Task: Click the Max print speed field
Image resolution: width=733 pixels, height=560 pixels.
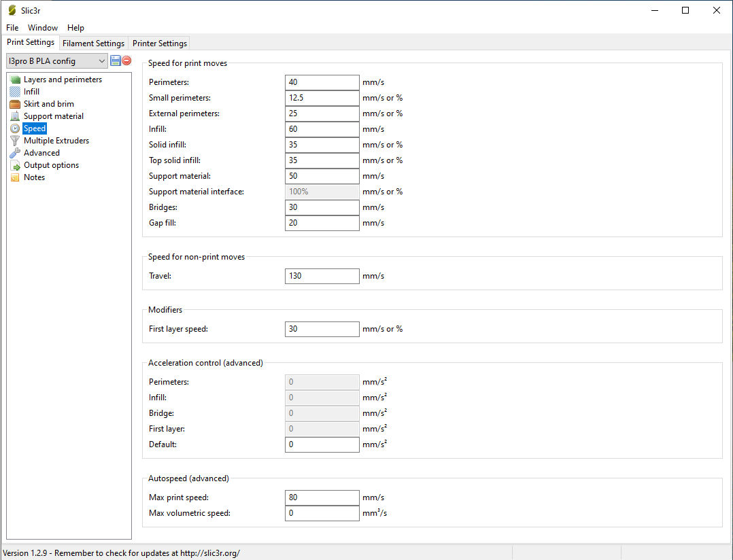Action: click(x=322, y=497)
